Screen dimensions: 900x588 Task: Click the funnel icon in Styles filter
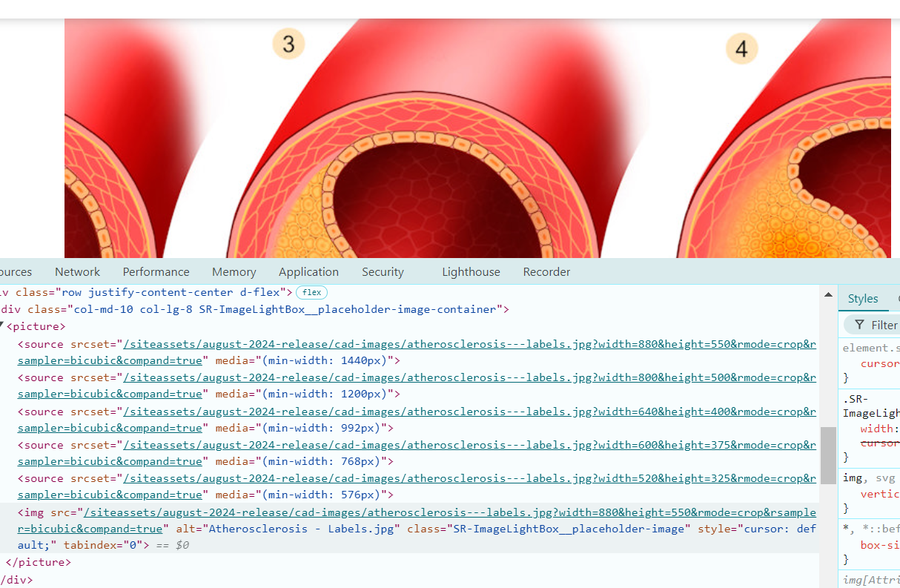859,325
